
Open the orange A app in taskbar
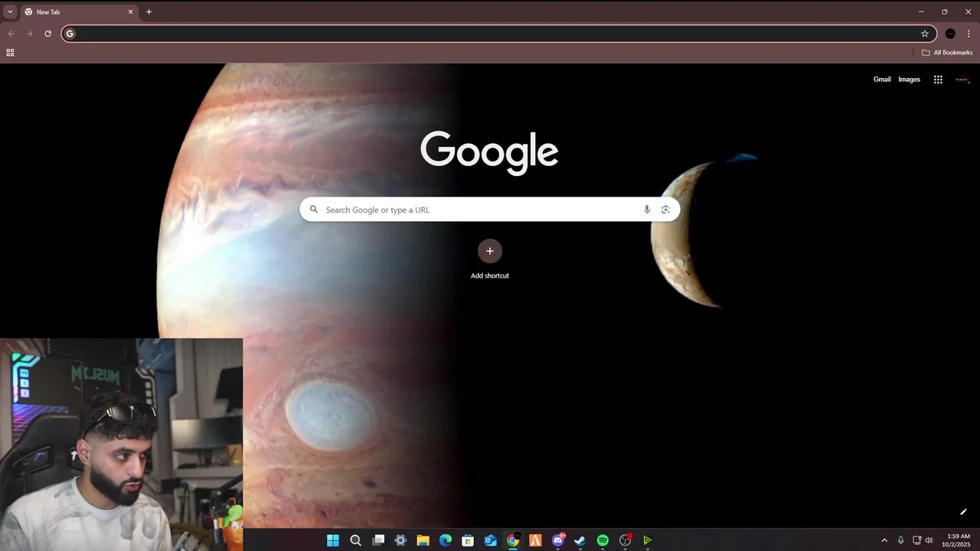coord(535,540)
